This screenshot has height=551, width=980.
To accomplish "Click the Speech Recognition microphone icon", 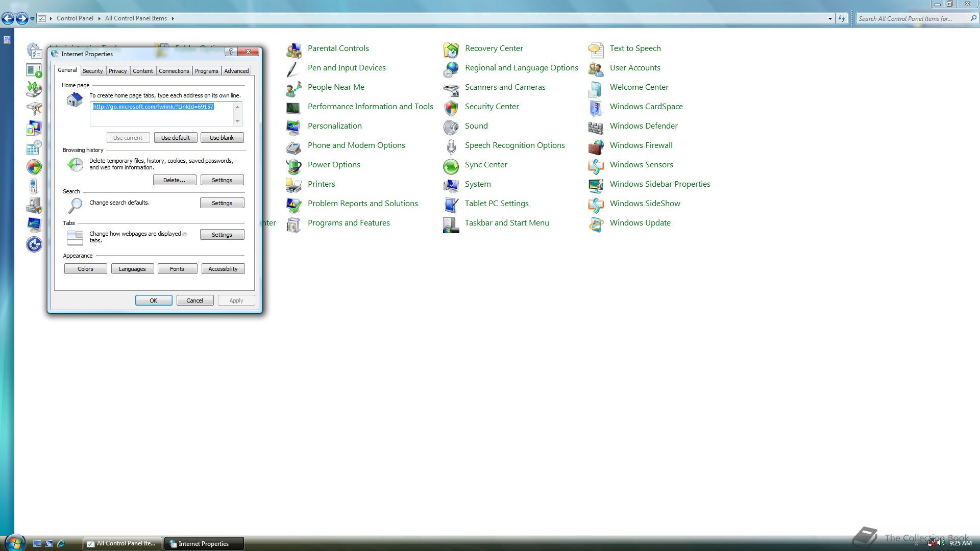I will pyautogui.click(x=451, y=146).
